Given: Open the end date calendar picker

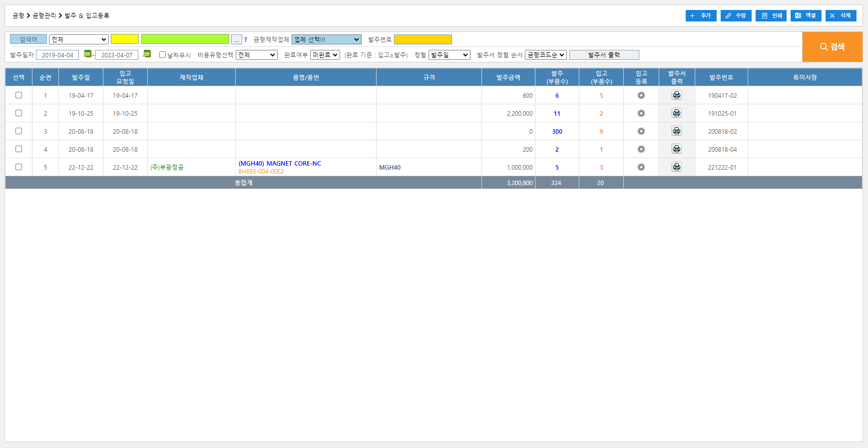Looking at the screenshot, I should (x=147, y=54).
